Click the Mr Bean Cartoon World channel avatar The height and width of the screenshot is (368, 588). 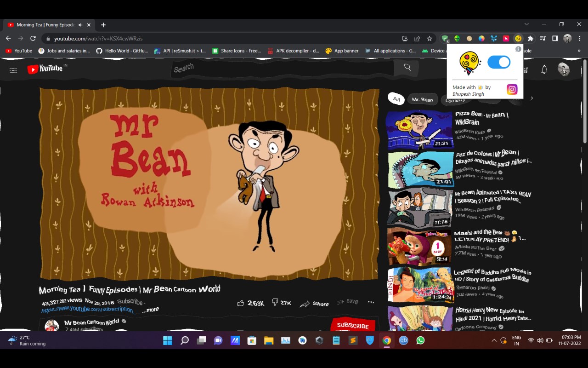(52, 326)
